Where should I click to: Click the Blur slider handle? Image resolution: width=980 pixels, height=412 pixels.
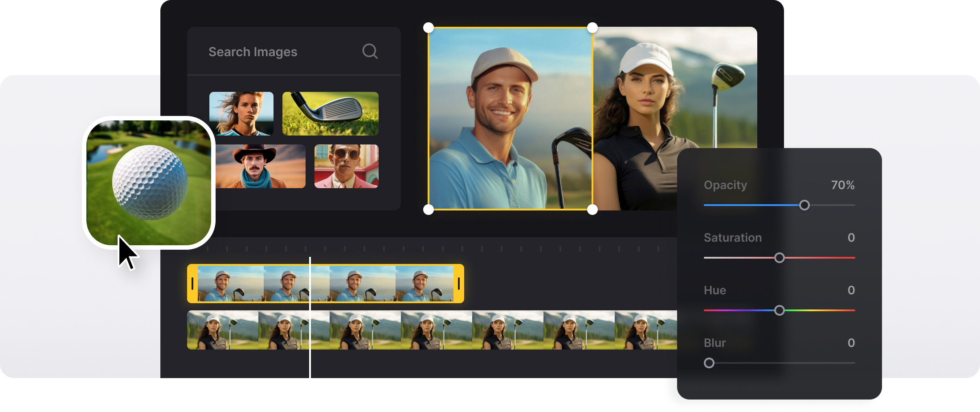pos(709,363)
